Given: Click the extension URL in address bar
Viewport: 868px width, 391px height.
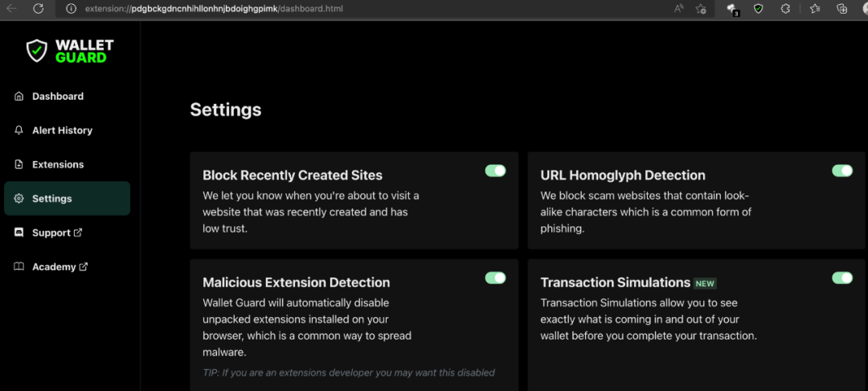Looking at the screenshot, I should point(214,9).
